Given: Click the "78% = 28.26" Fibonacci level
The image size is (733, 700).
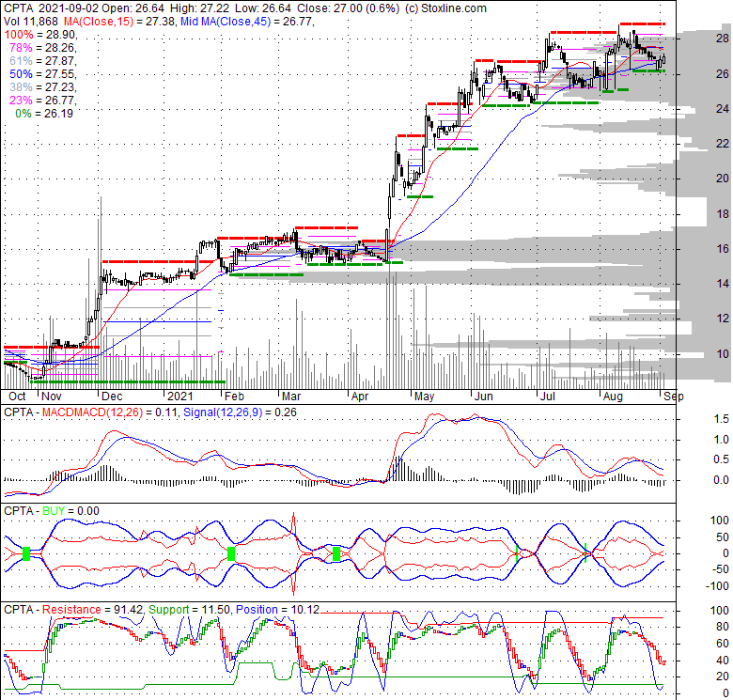Looking at the screenshot, I should pyautogui.click(x=43, y=48).
